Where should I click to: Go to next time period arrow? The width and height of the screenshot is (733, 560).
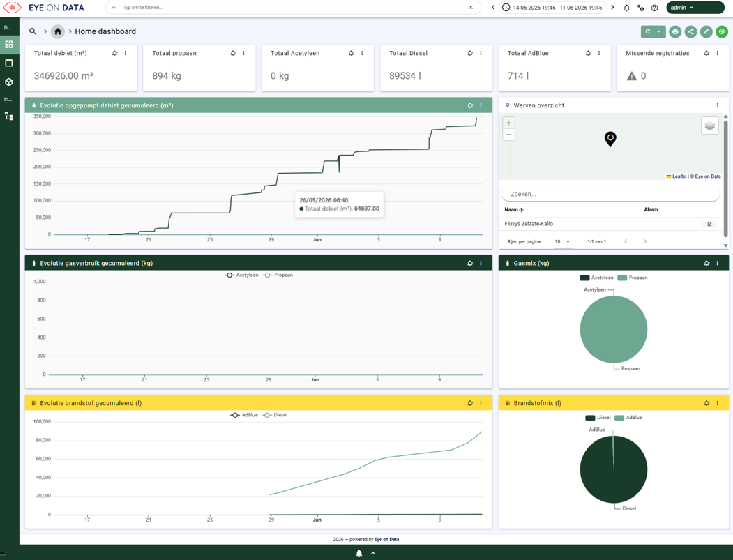612,8
